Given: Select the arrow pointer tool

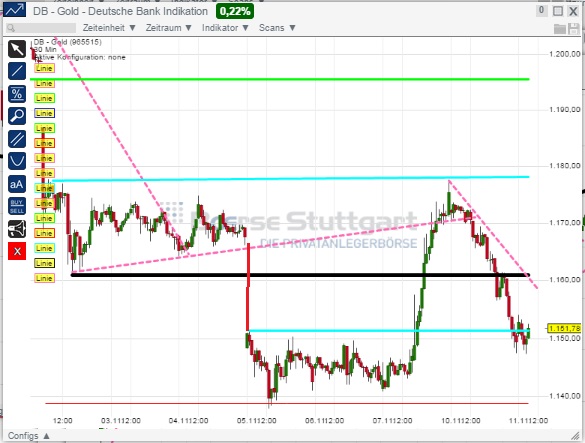Looking at the screenshot, I should (x=17, y=49).
